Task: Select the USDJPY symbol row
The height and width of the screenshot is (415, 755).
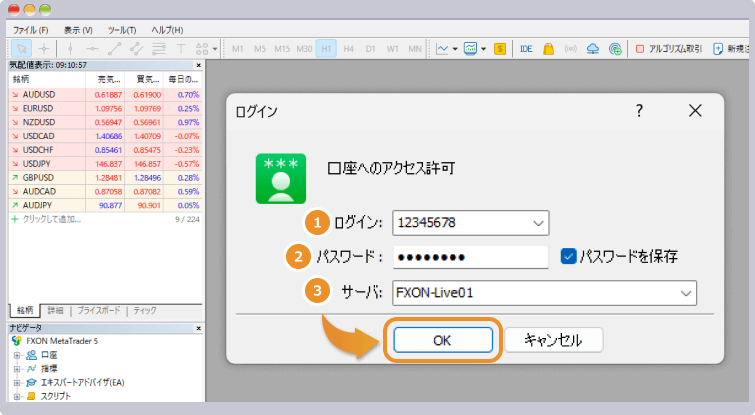Action: click(105, 164)
